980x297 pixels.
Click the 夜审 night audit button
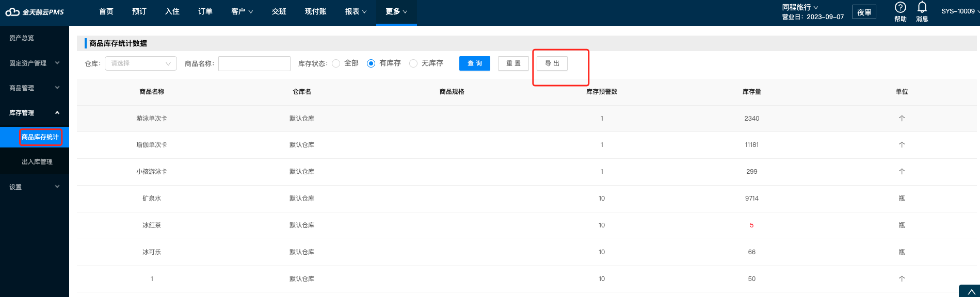click(x=864, y=12)
